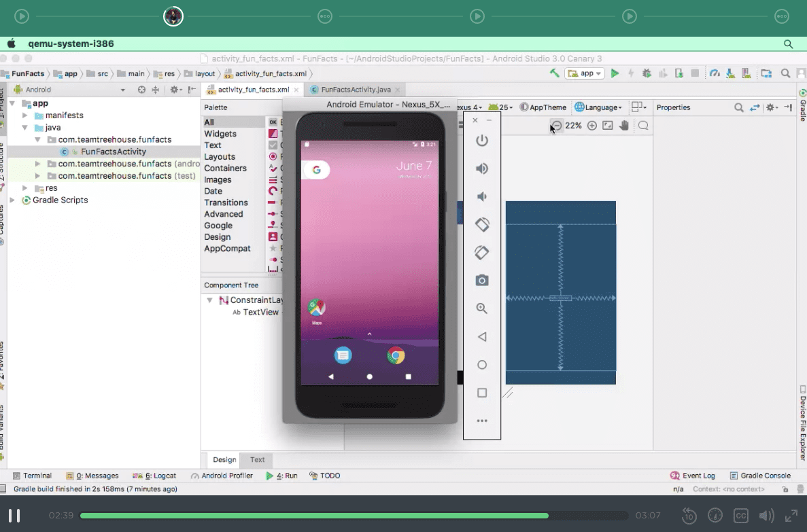The height and width of the screenshot is (532, 807).
Task: Click the Debug app toolbar icon
Action: point(646,73)
